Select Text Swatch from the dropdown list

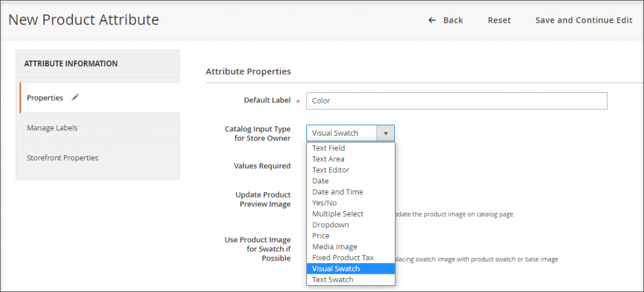point(333,279)
